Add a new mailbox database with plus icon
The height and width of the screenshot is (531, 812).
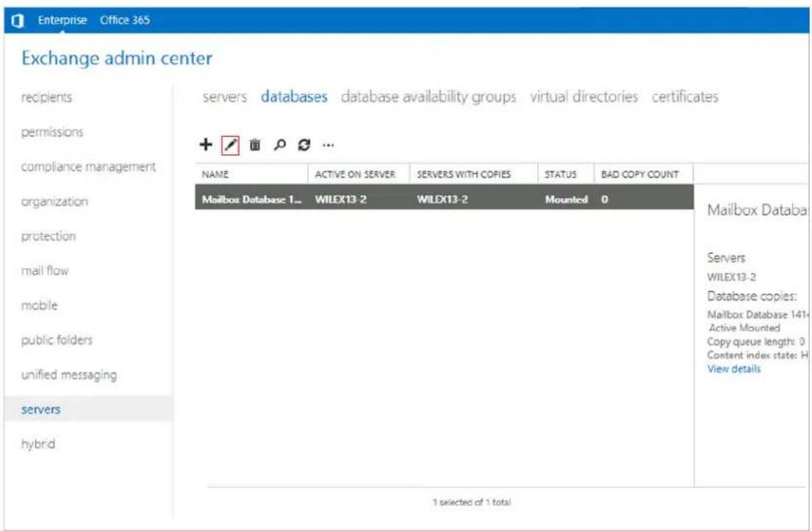pyautogui.click(x=206, y=145)
